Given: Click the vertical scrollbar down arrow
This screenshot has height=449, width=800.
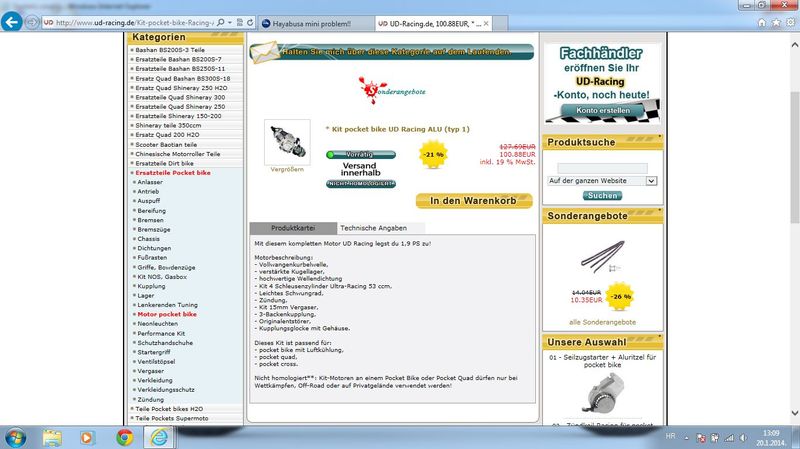Looking at the screenshot, I should 794,412.
